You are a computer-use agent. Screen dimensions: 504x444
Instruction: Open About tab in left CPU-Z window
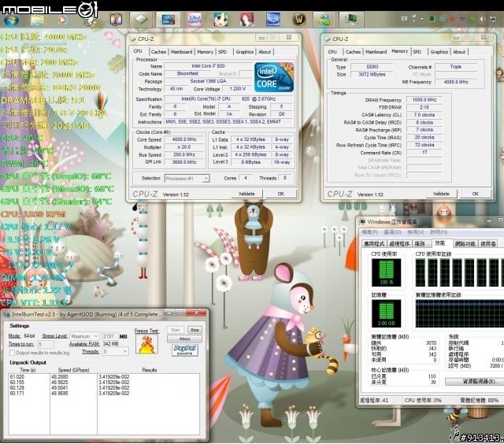(265, 52)
